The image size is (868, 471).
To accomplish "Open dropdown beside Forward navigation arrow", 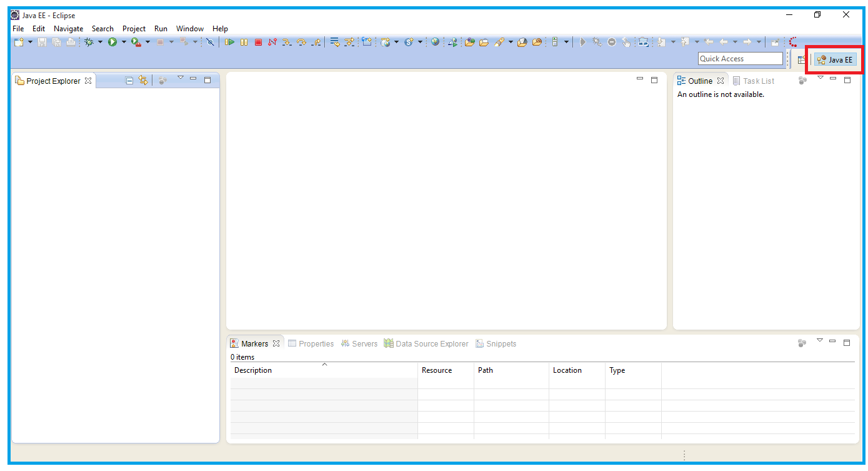I will click(x=759, y=42).
